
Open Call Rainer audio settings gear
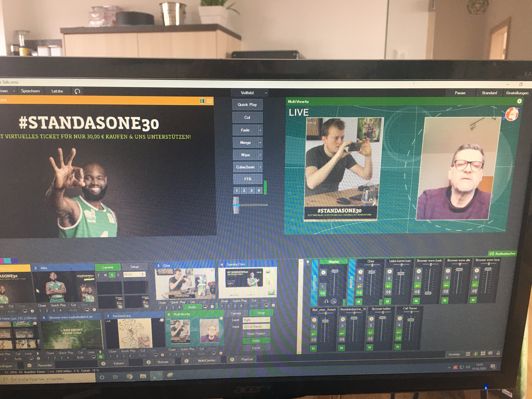(x=400, y=318)
